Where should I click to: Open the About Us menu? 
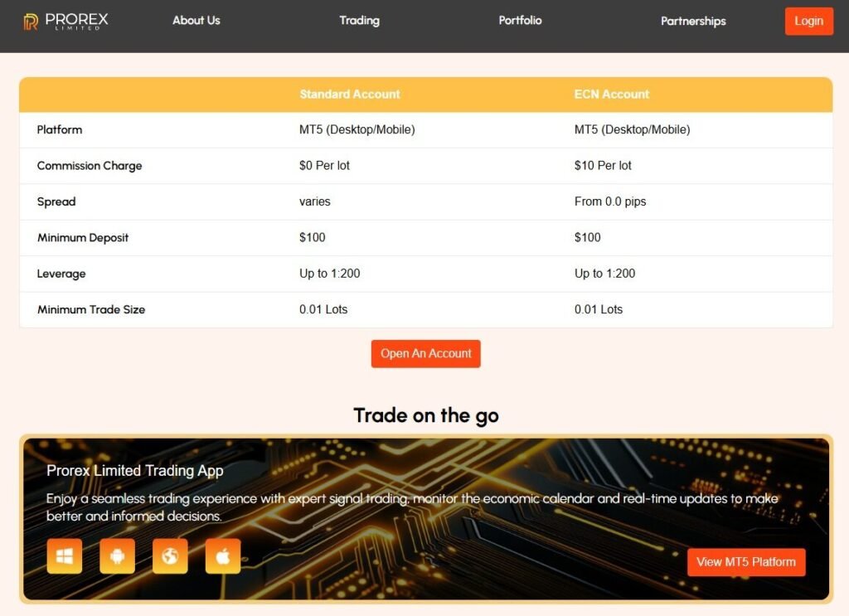click(196, 21)
